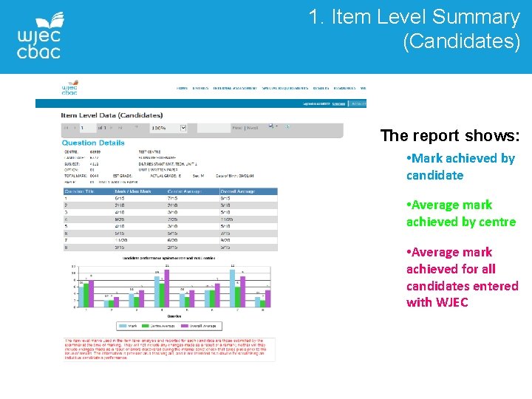Viewport: 532px width, 399px height.
Task: Click the 9/20 overall average cell
Action: pyautogui.click(x=225, y=240)
